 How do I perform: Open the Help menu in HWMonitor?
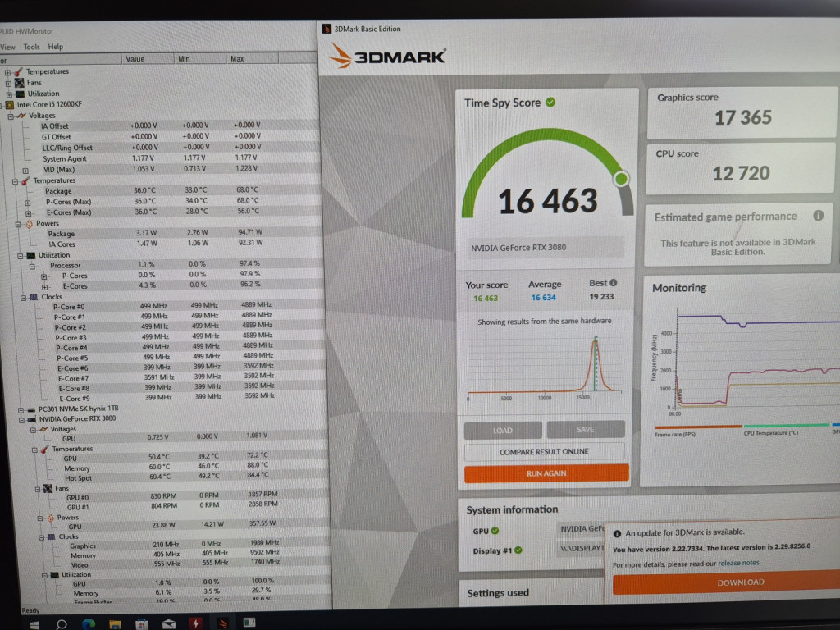pos(55,47)
